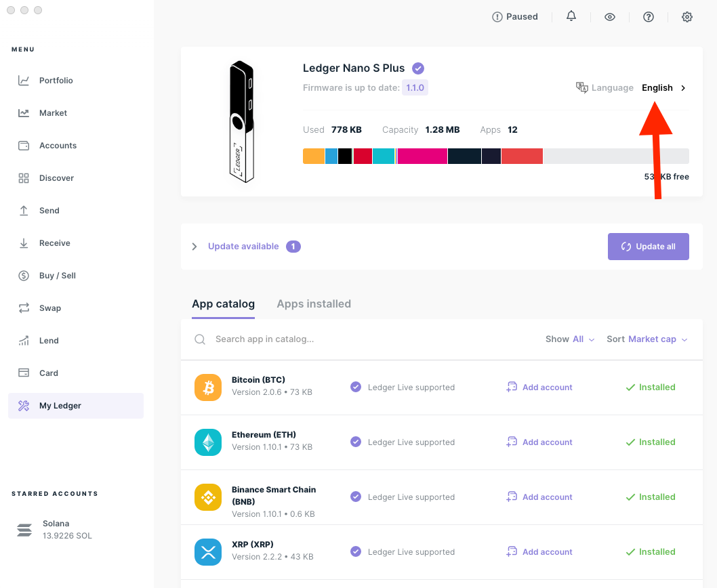The height and width of the screenshot is (588, 717).
Task: Select My Ledger in the sidebar menu
Action: (75, 405)
